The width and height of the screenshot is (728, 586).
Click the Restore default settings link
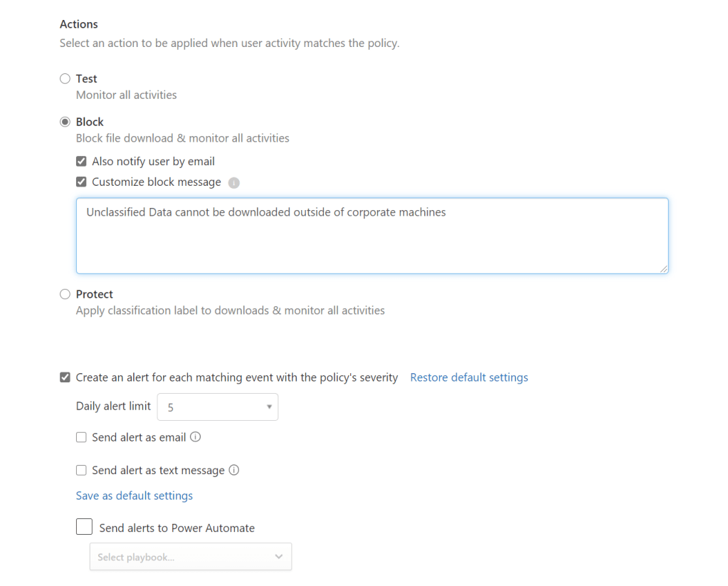click(469, 377)
